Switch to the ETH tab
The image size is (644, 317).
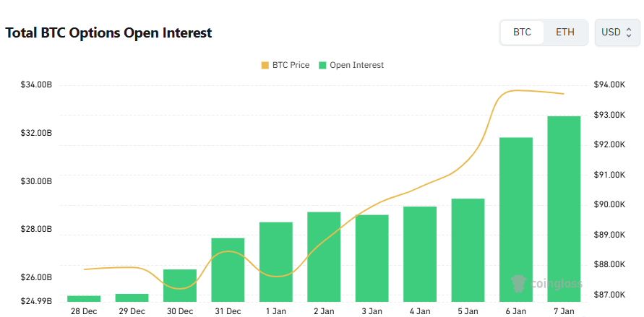pos(565,32)
